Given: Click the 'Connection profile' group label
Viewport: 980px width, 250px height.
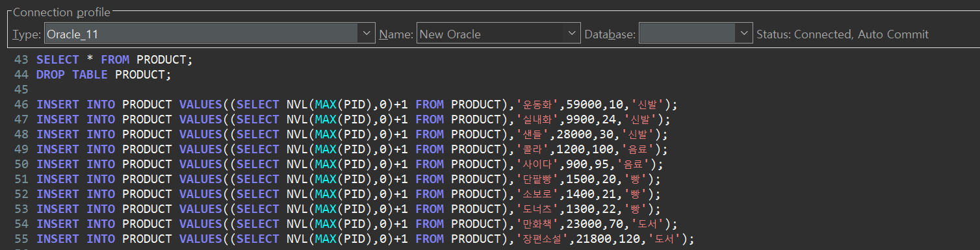Looking at the screenshot, I should click(x=62, y=12).
